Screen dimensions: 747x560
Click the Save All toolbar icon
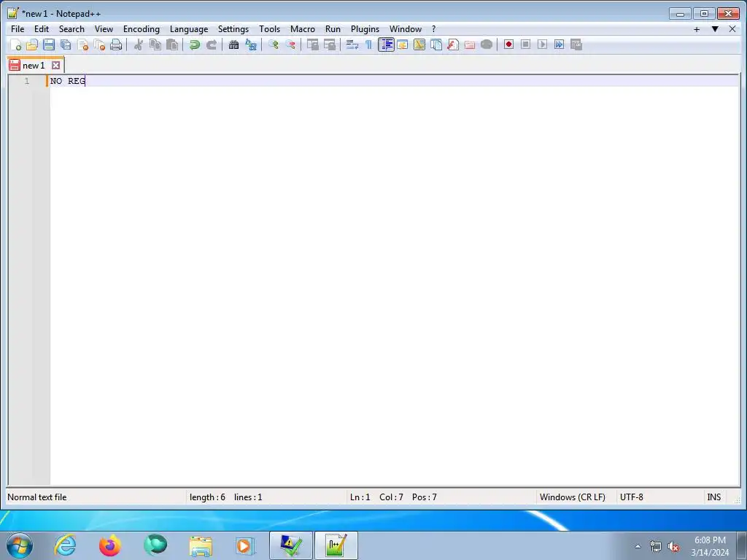coord(66,44)
